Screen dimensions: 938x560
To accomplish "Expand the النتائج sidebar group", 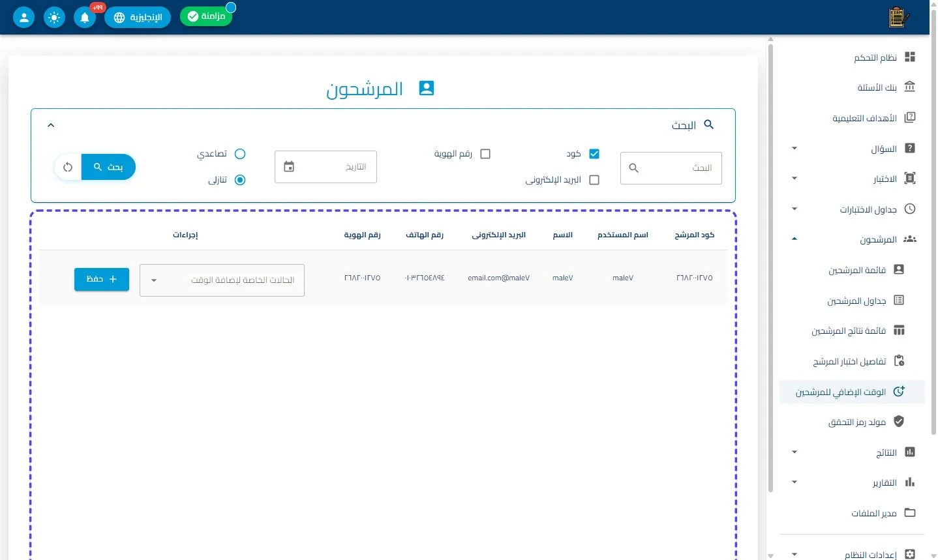I will point(794,452).
